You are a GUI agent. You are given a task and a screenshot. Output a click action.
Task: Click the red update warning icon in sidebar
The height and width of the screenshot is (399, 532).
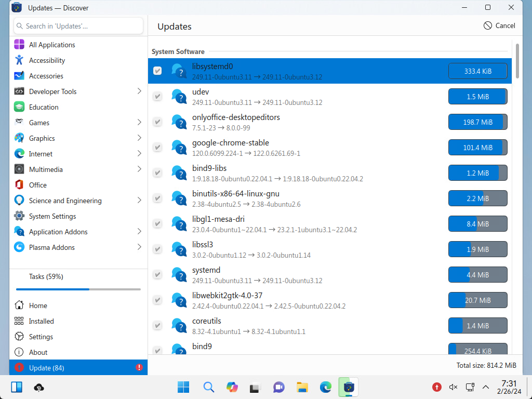click(139, 368)
